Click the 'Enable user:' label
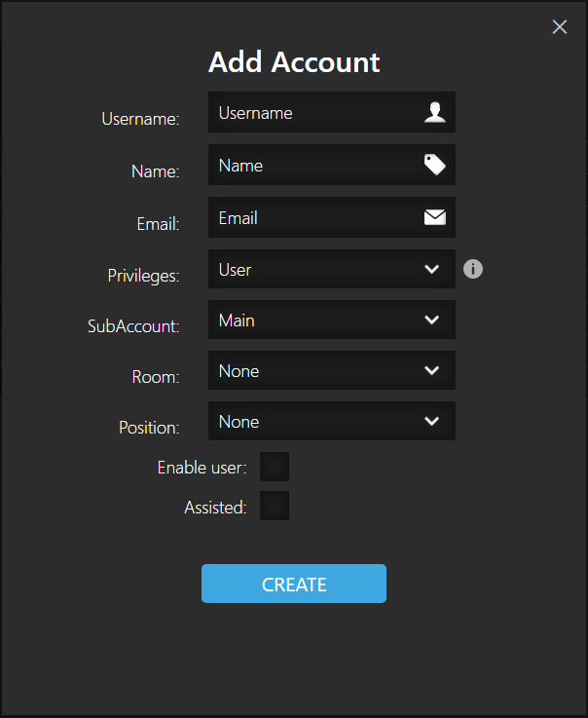The image size is (588, 718). click(202, 468)
